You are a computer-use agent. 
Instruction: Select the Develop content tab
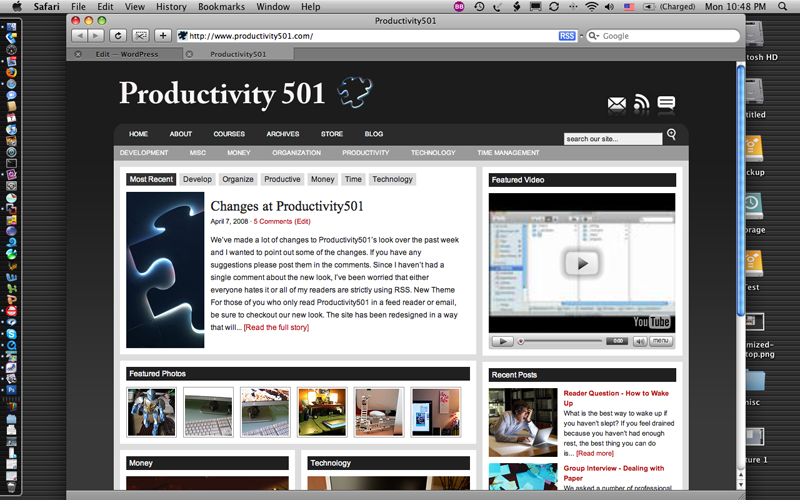point(197,179)
